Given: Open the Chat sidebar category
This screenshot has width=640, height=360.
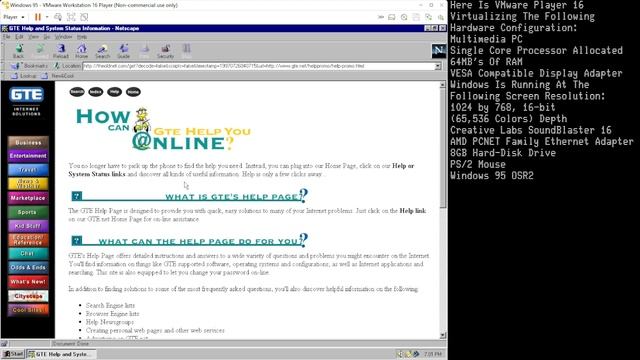Looking at the screenshot, I should pos(28,253).
